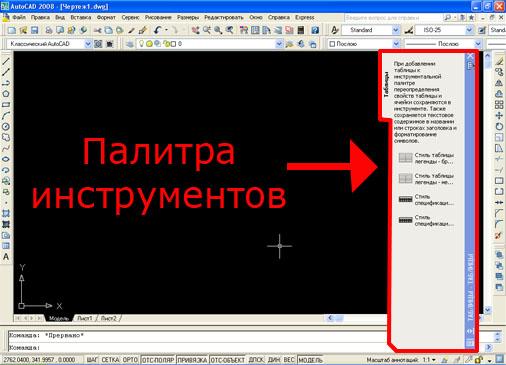Select the second Стиль таблицы легенды palette tool
Image resolution: width=506 pixels, height=365 pixels.
[x=426, y=179]
